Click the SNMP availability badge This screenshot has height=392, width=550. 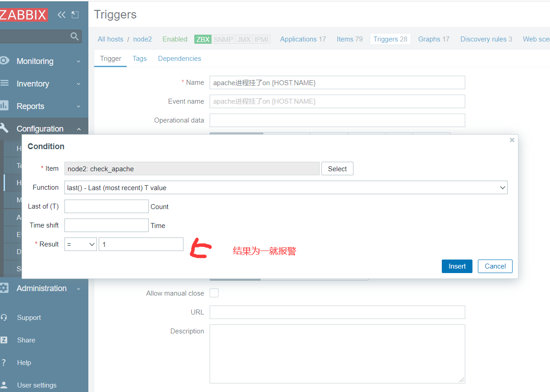click(x=223, y=39)
